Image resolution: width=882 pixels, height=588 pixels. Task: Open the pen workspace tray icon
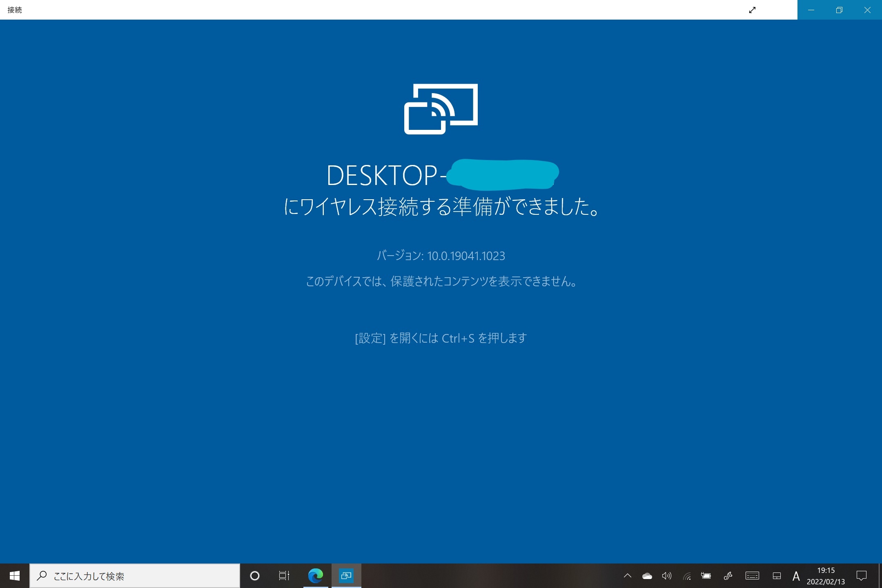[x=728, y=576]
